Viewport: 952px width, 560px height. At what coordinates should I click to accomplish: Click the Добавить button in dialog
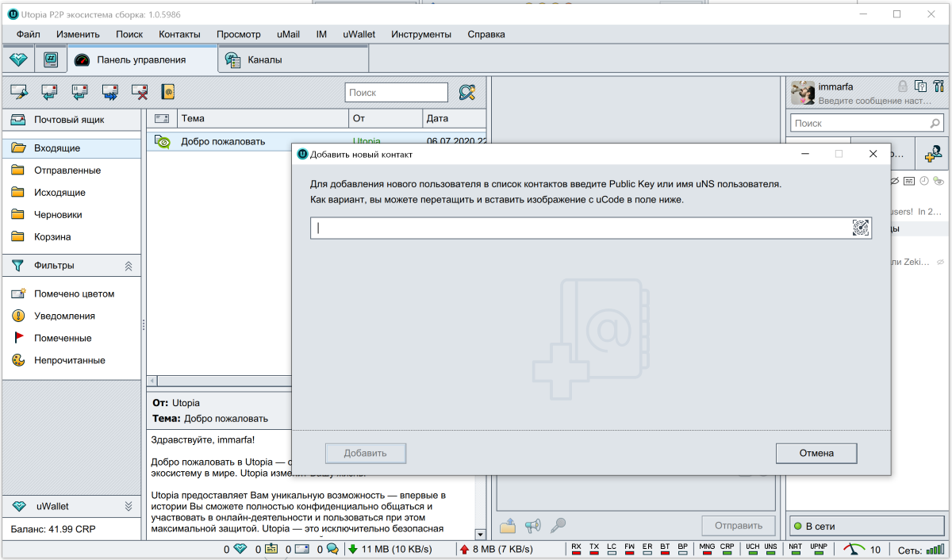tap(365, 453)
